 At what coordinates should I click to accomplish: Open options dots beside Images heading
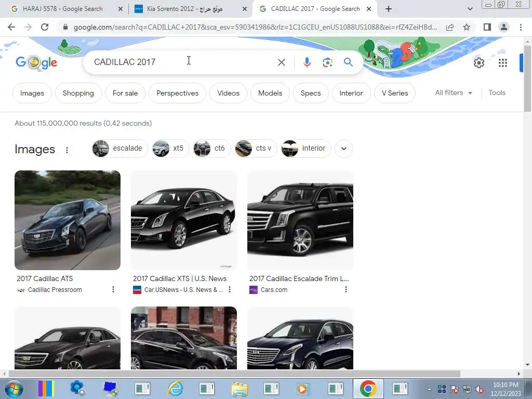tap(67, 150)
